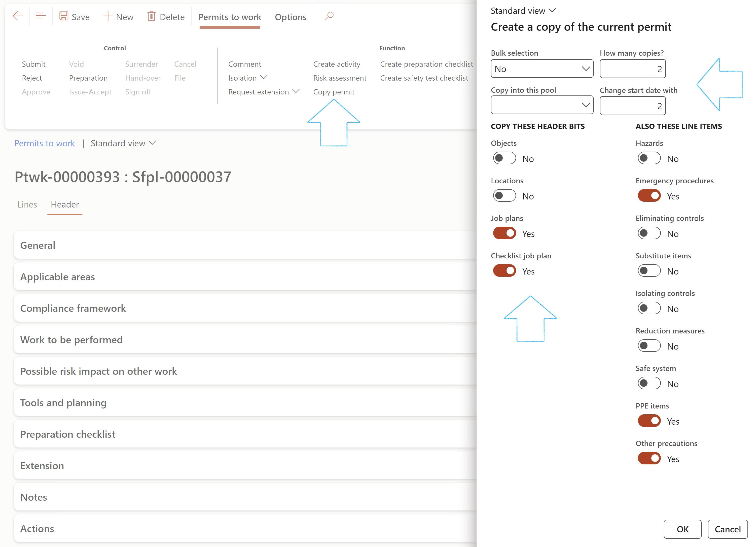Enable Isolating controls switch
The height and width of the screenshot is (547, 756).
pyautogui.click(x=649, y=309)
